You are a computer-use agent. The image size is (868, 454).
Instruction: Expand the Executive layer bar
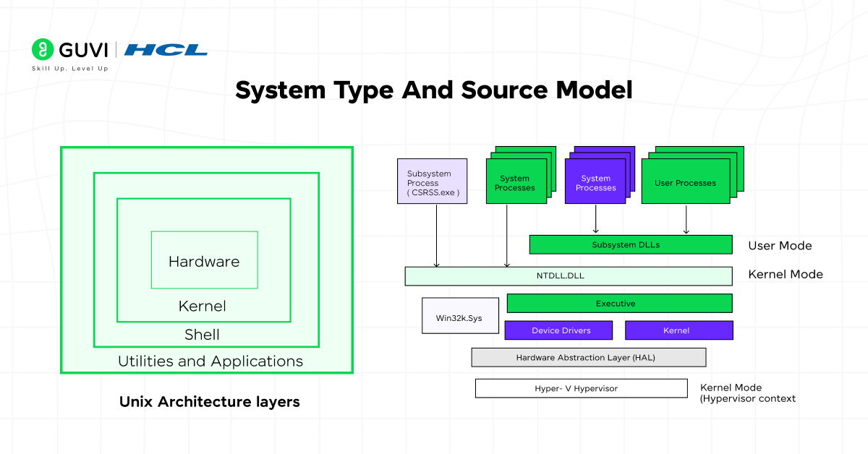coord(620,303)
